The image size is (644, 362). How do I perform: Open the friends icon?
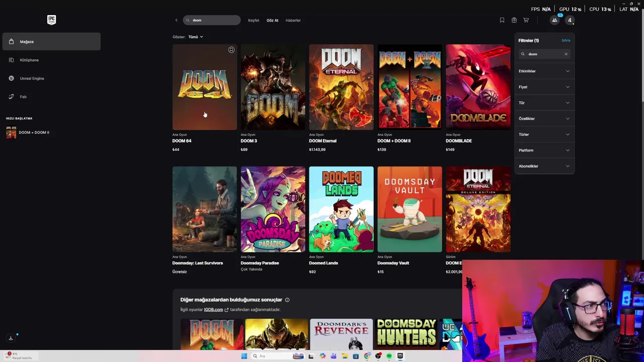pos(554,20)
